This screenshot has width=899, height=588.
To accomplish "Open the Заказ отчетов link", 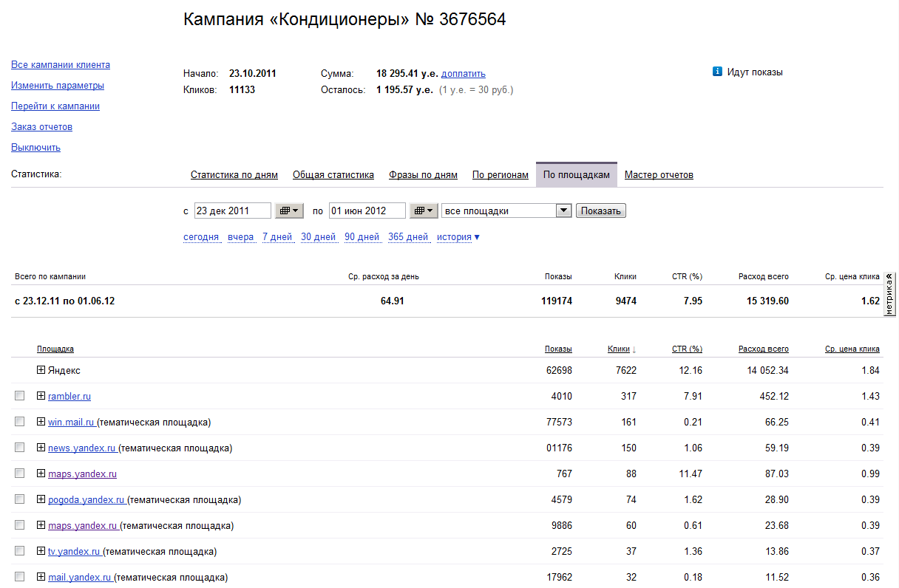I will (41, 127).
